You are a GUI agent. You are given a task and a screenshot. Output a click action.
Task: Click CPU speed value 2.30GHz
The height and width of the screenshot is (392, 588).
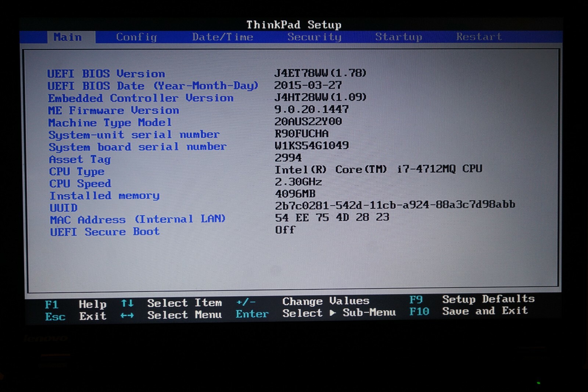(x=298, y=182)
